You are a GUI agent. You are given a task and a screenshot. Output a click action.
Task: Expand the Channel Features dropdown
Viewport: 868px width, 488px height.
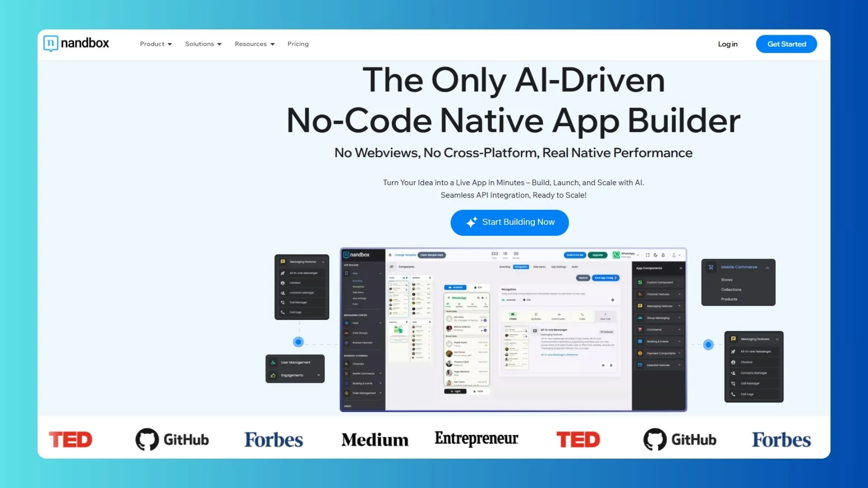click(679, 294)
